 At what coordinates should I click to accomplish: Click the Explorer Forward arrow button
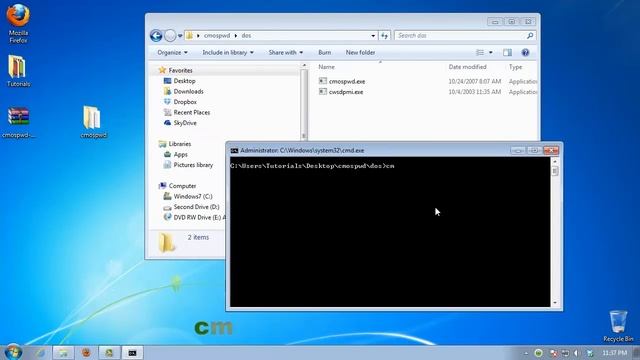point(170,36)
